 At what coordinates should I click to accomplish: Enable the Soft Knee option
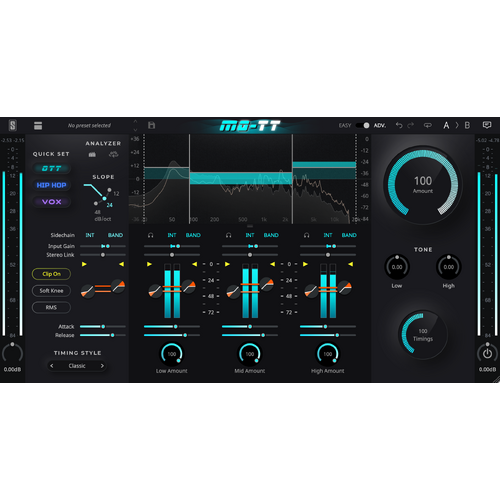tap(51, 291)
